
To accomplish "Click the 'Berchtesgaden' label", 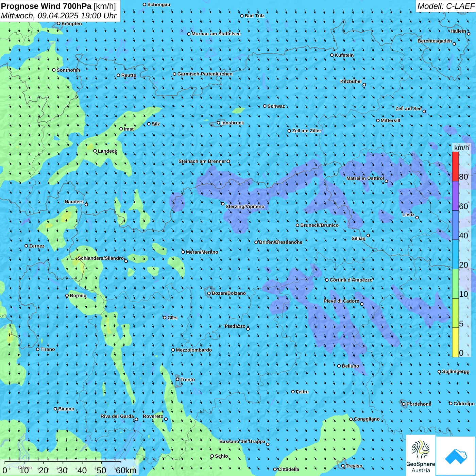I will pyautogui.click(x=435, y=41).
